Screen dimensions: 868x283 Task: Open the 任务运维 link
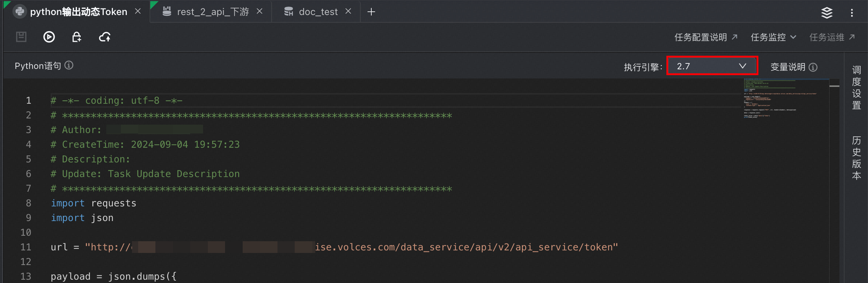(832, 37)
